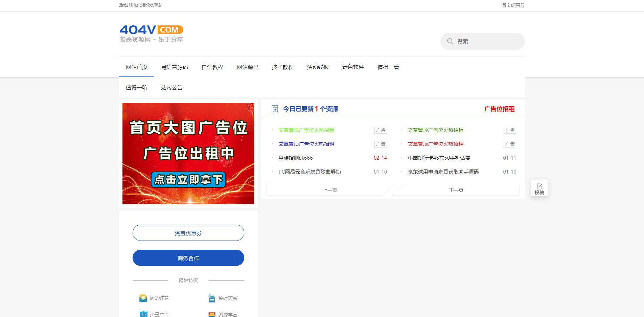644x317 pixels.
Task: Go to 下一页 next page
Action: click(x=456, y=190)
